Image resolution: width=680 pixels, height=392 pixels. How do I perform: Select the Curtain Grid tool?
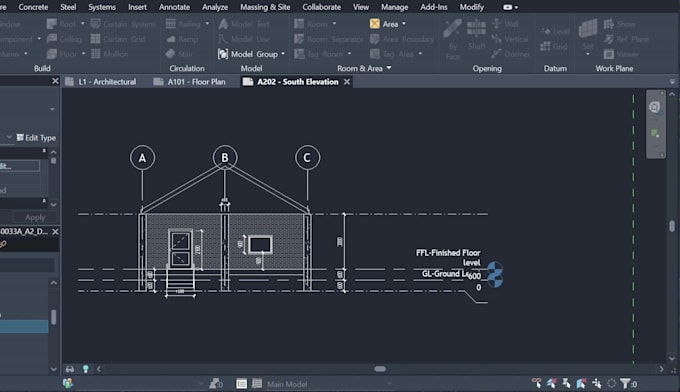(118, 39)
